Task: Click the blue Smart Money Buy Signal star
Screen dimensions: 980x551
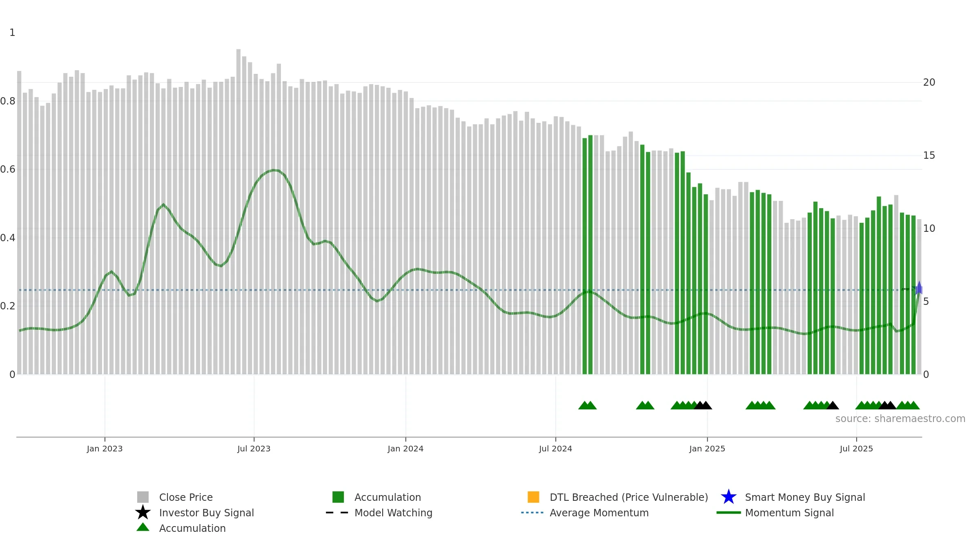Action: [x=728, y=497]
